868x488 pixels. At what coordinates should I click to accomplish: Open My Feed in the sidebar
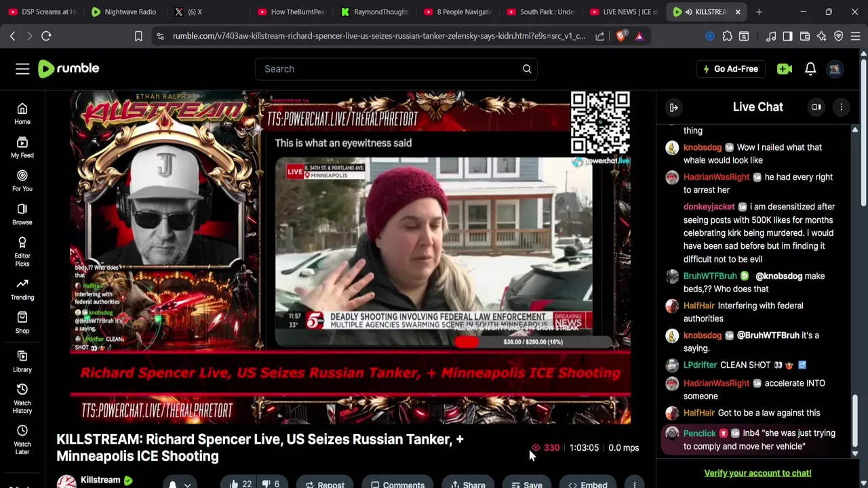click(x=22, y=147)
